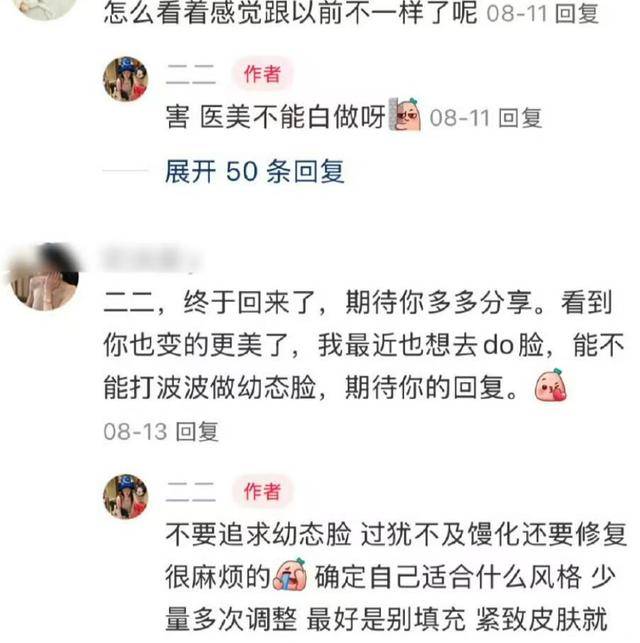Tap the 作者 badge above 医美不能白做呀
The height and width of the screenshot is (643, 640).
(x=262, y=74)
